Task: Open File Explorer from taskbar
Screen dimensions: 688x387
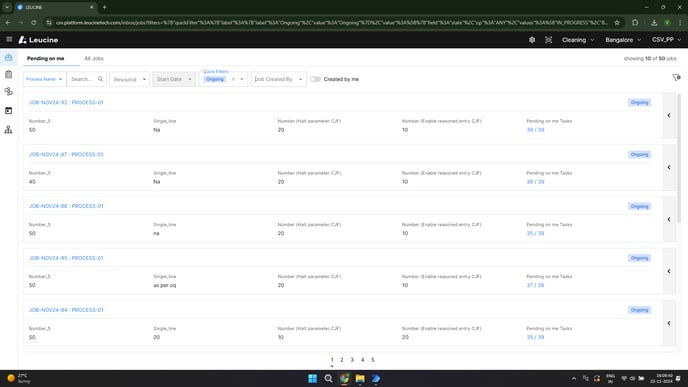Action: pyautogui.click(x=360, y=379)
